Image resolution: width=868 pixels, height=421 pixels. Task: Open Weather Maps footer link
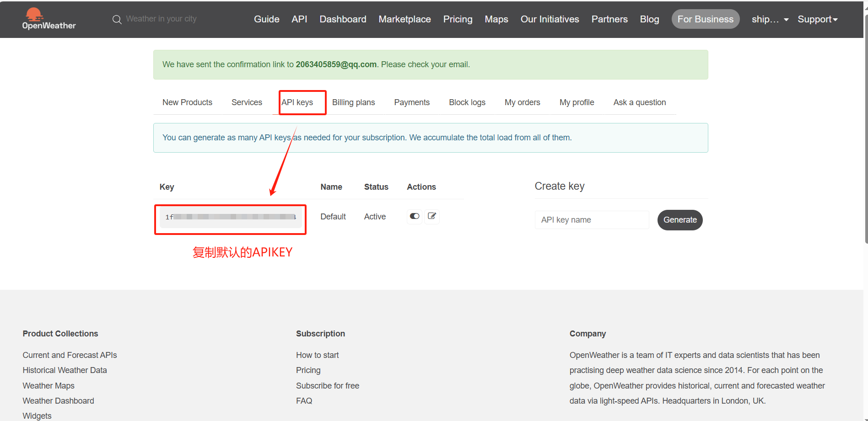point(49,386)
